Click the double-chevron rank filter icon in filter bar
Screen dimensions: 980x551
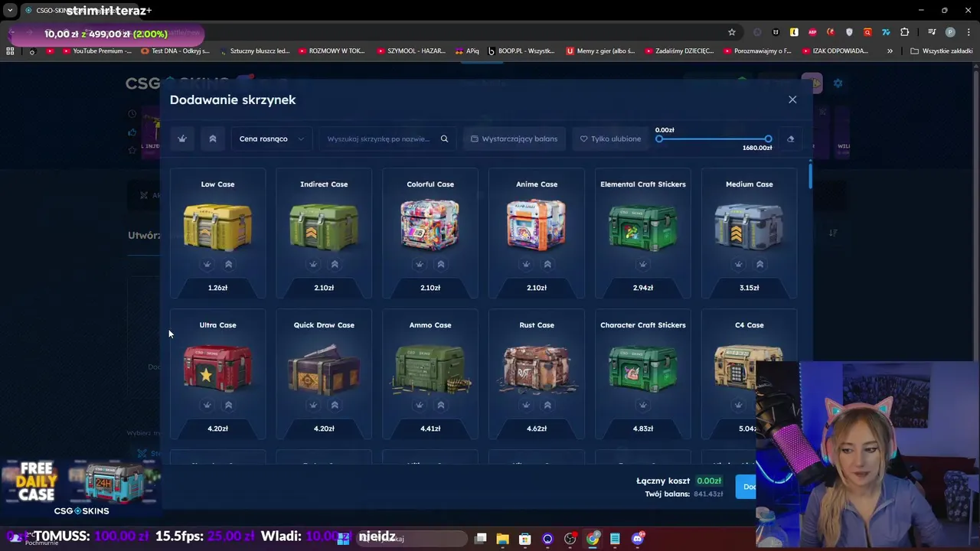[x=213, y=139]
